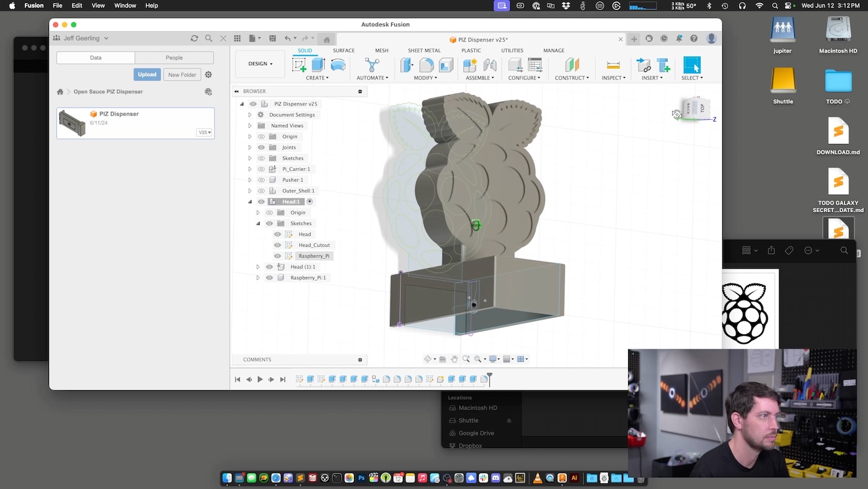The height and width of the screenshot is (489, 868).
Task: Click the Configure model icon
Action: 515,65
